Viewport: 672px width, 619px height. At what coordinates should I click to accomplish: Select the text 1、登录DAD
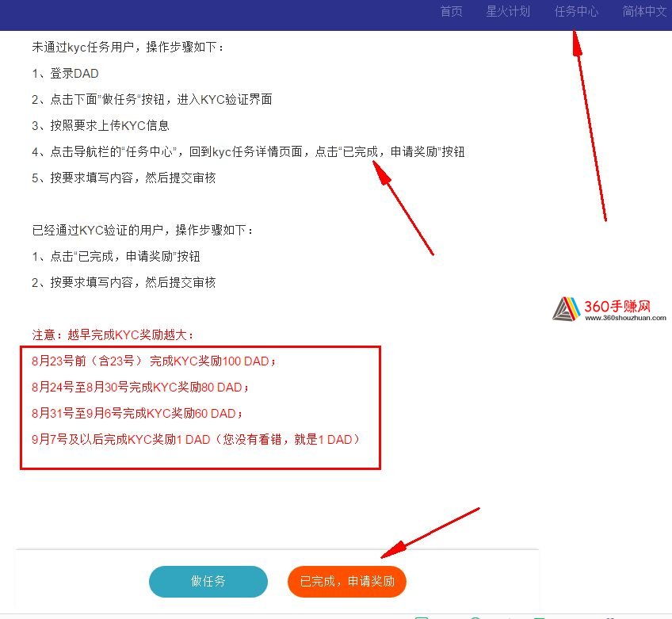coord(65,73)
